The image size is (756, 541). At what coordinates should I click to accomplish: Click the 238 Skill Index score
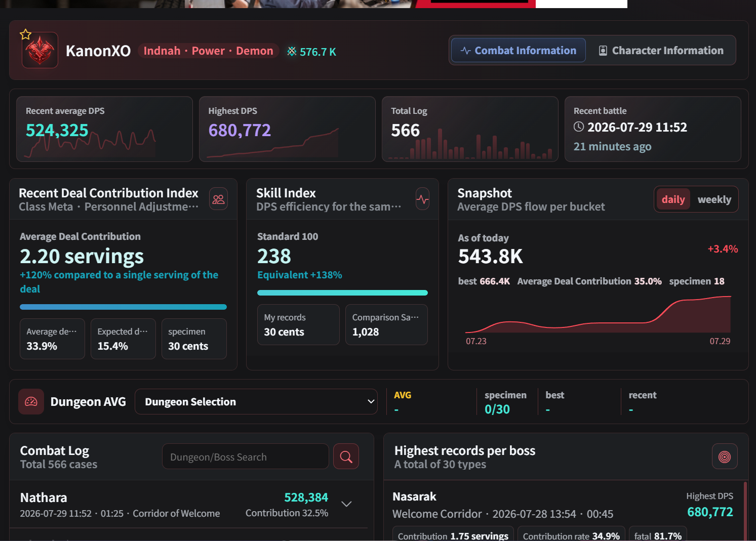click(274, 256)
